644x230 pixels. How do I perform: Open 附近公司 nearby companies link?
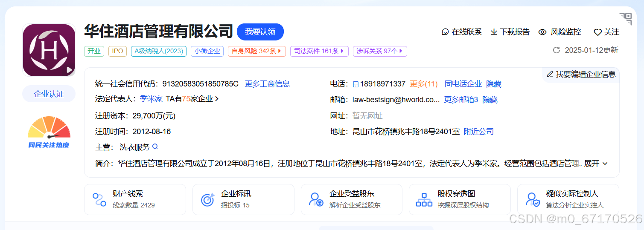(x=479, y=132)
